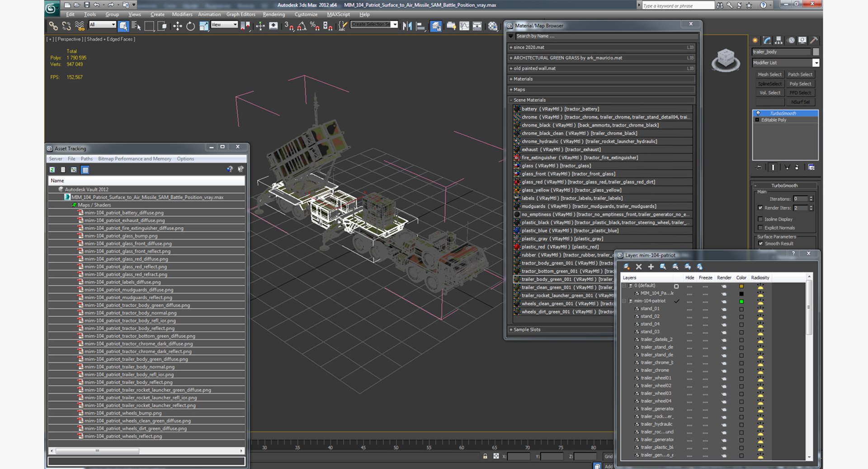868x469 pixels.
Task: Toggle the Isoline Display checkbox
Action: coord(760,219)
